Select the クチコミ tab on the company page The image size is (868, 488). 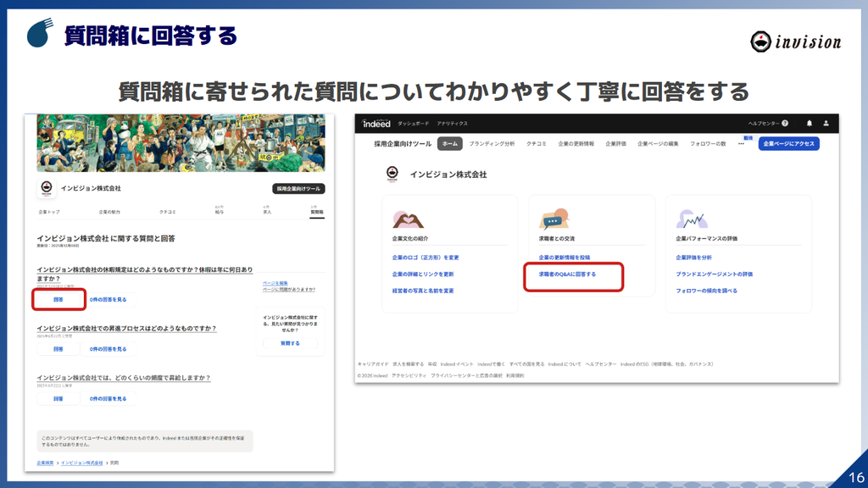pyautogui.click(x=167, y=212)
